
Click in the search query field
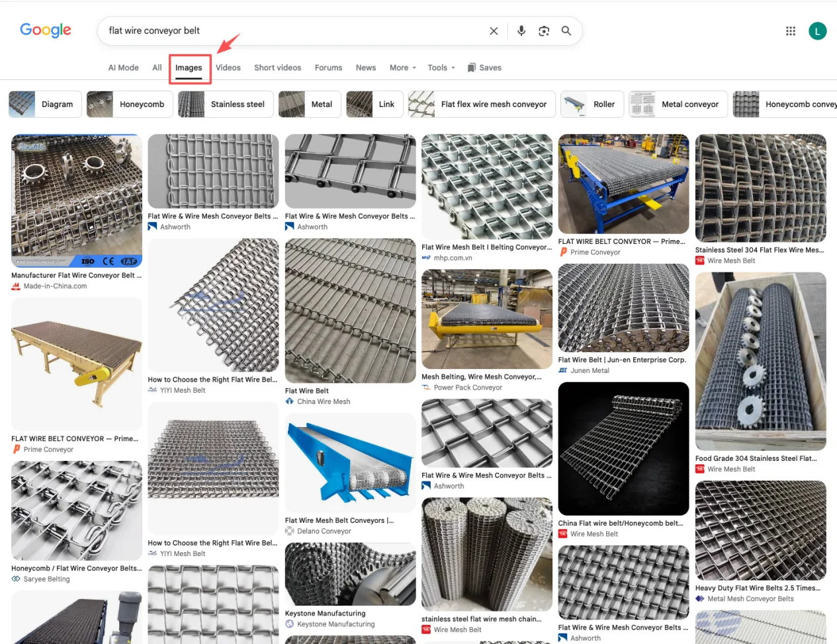[x=294, y=31]
